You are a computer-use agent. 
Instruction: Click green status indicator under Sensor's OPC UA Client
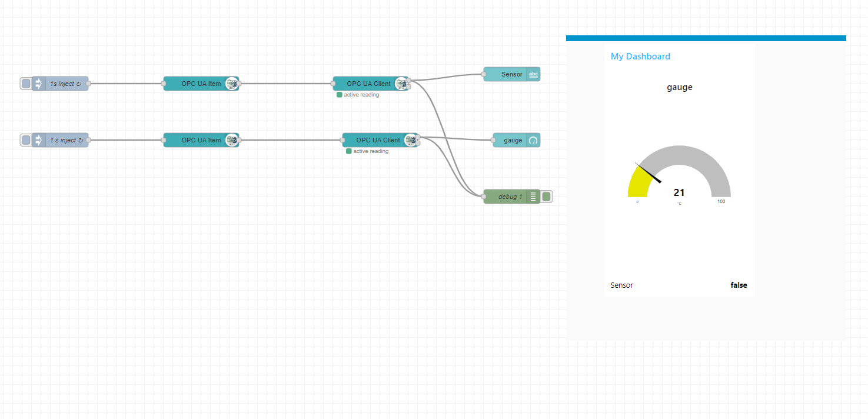pos(340,95)
